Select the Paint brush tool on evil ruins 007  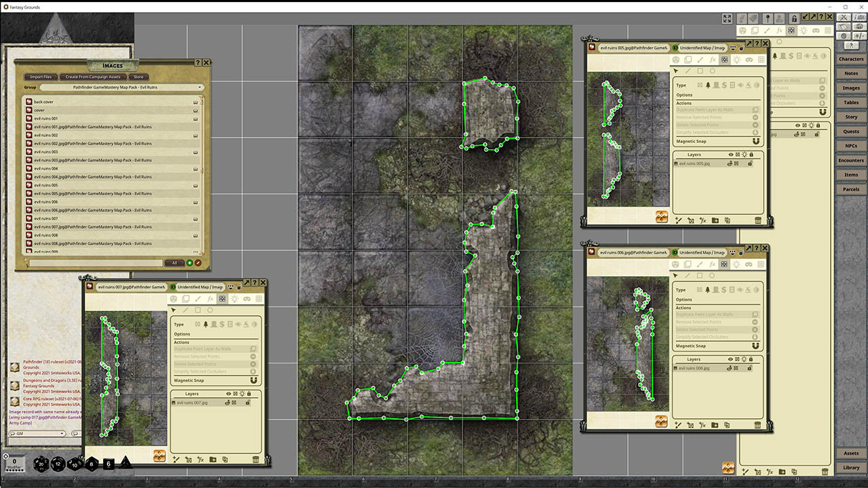(197, 298)
